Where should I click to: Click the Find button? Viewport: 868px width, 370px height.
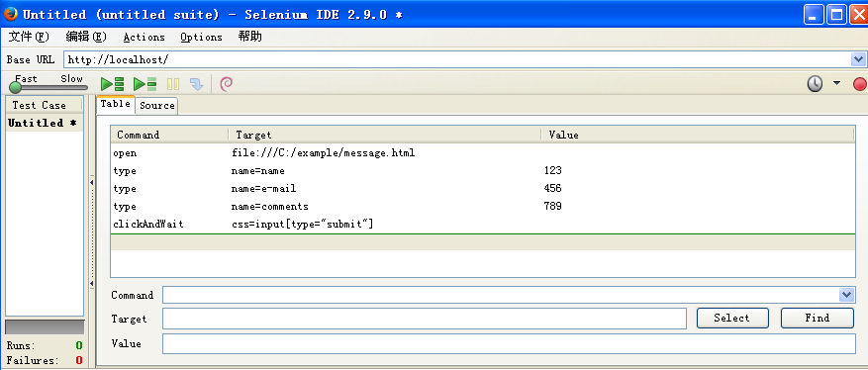point(818,318)
